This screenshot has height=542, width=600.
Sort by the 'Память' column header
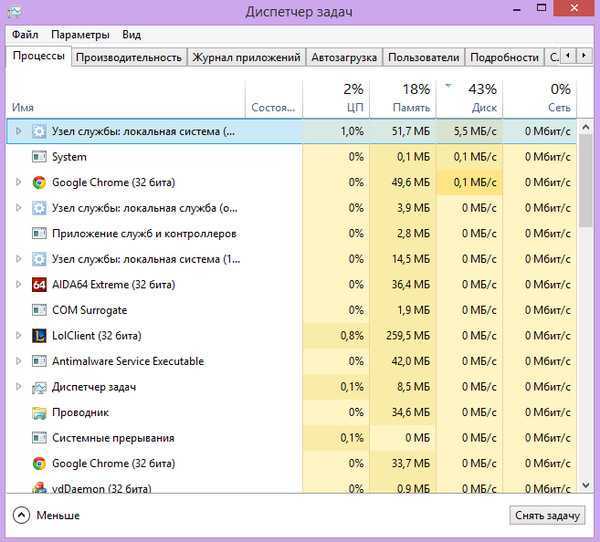403,99
